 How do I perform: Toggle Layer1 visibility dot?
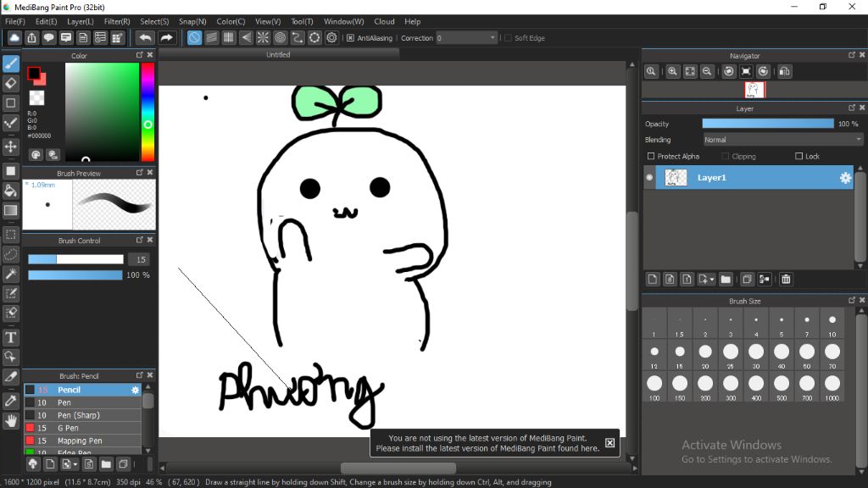point(649,178)
